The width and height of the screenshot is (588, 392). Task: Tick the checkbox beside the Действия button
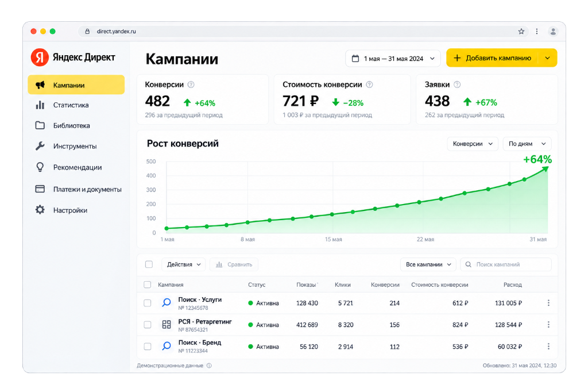click(149, 264)
